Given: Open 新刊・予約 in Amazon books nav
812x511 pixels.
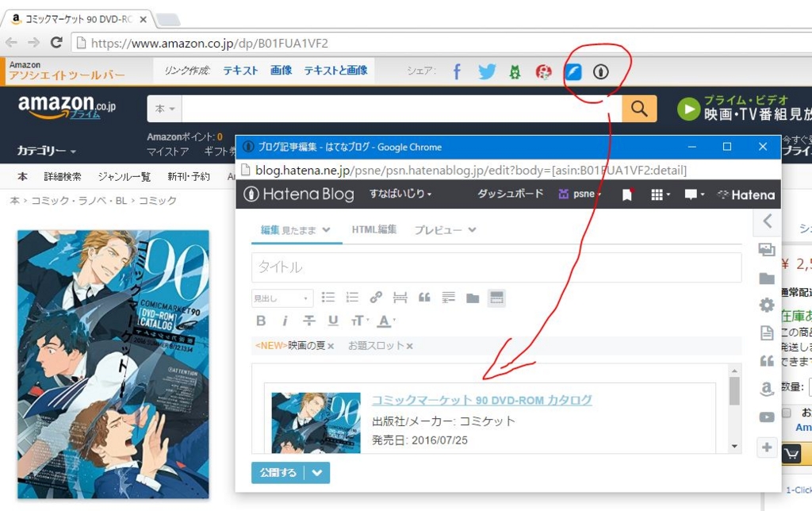Looking at the screenshot, I should coord(189,177).
